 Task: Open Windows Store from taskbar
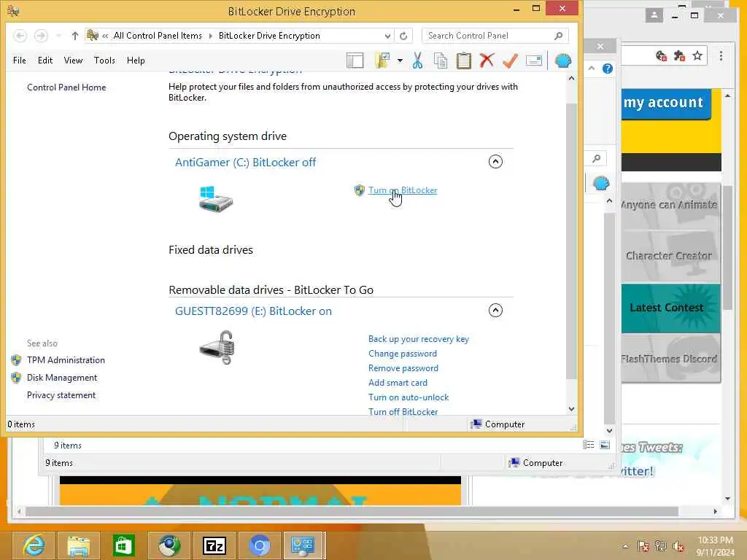pos(123,545)
